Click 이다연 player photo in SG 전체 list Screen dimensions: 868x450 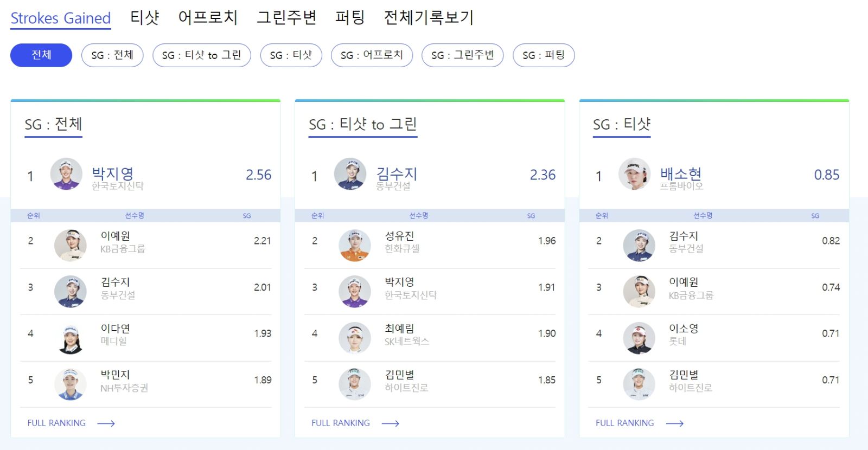click(71, 338)
